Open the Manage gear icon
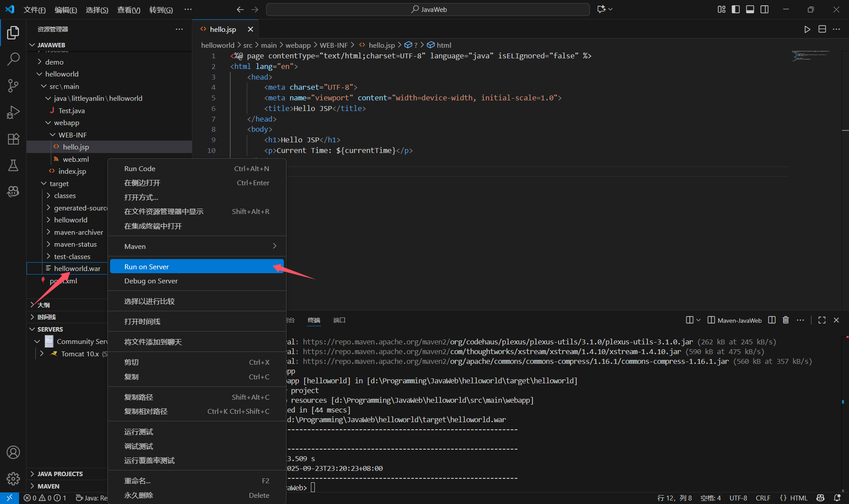Viewport: 849px width, 504px height. [13, 478]
